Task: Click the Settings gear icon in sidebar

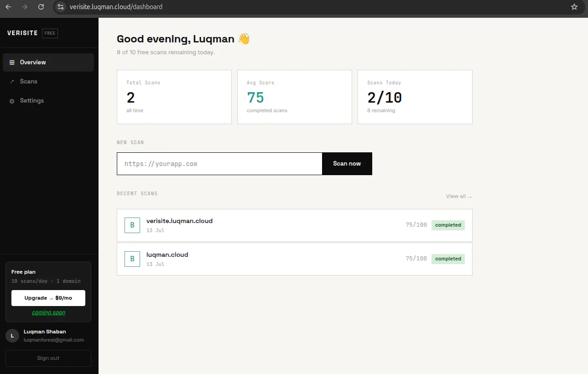Action: pyautogui.click(x=12, y=101)
